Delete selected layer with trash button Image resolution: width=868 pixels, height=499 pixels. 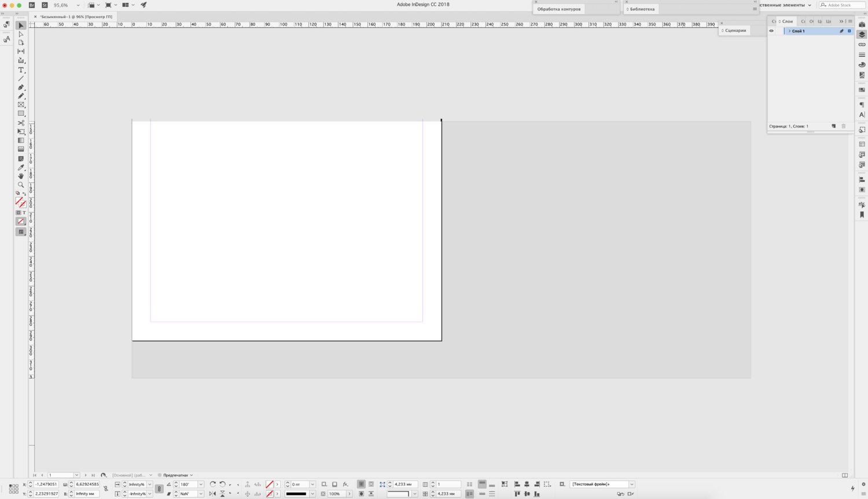(844, 126)
